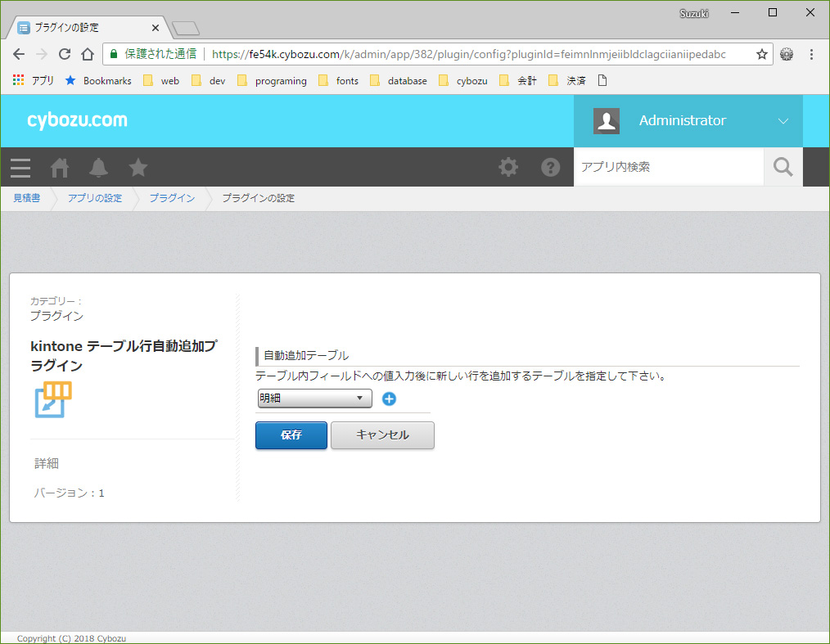Click the search magnifier button
830x644 pixels.
coord(783,167)
